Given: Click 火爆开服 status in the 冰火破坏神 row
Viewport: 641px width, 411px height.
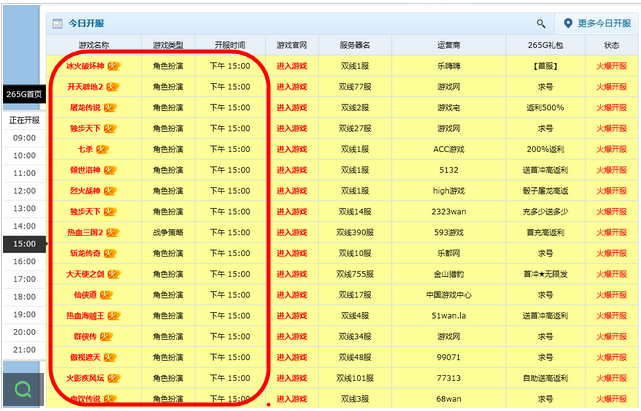Looking at the screenshot, I should click(x=611, y=66).
